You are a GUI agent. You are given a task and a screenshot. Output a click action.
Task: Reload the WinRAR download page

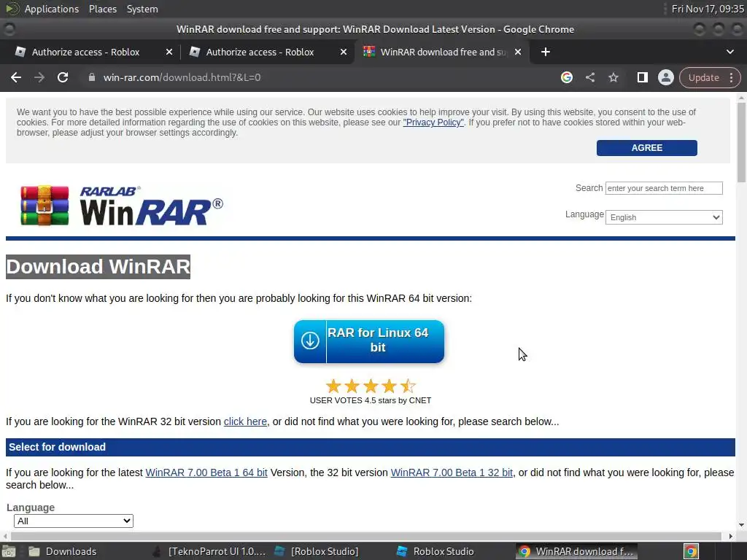click(x=63, y=77)
